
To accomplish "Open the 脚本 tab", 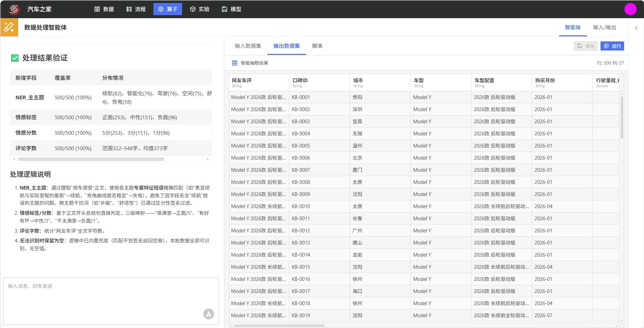I will (317, 46).
